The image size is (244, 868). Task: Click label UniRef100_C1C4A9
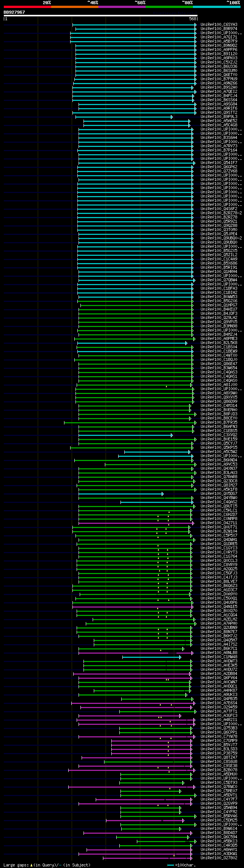pyautogui.click(x=219, y=259)
